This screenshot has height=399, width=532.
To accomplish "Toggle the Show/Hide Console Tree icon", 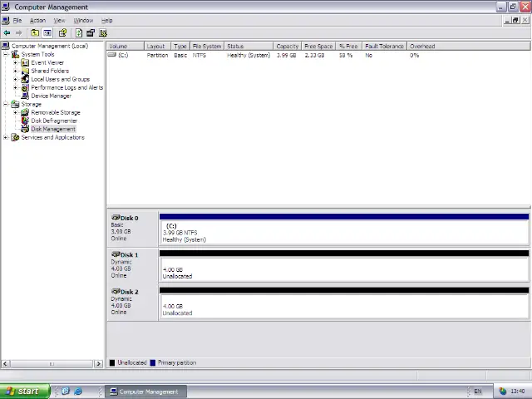I will click(47, 33).
